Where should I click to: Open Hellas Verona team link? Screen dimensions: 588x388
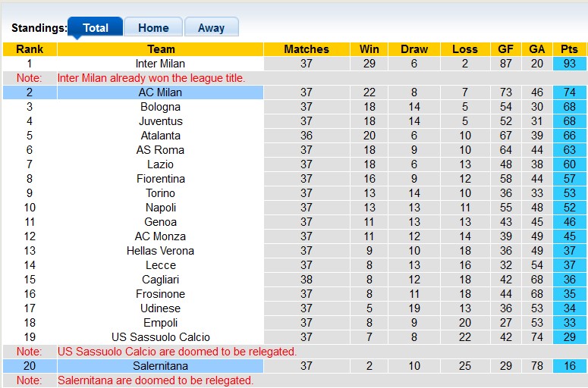click(160, 251)
